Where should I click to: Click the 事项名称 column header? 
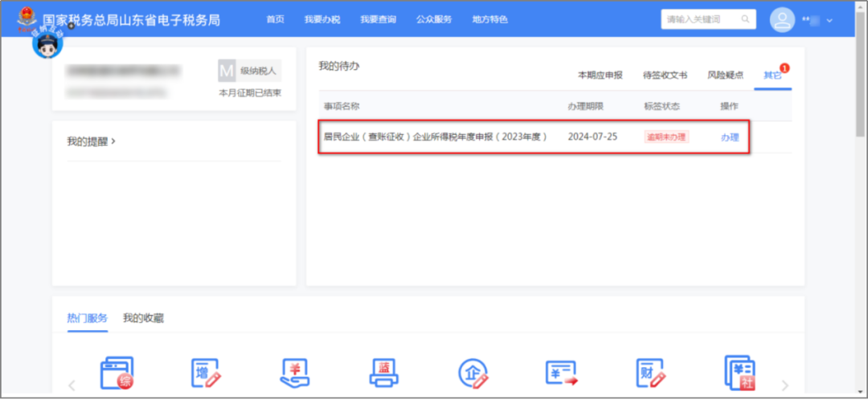(342, 106)
